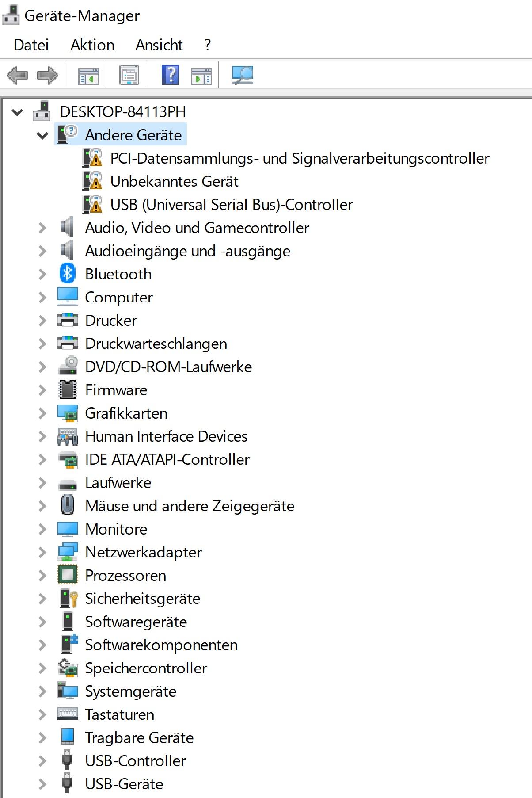Select the Unbekanntes Gerät entry

[x=174, y=181]
